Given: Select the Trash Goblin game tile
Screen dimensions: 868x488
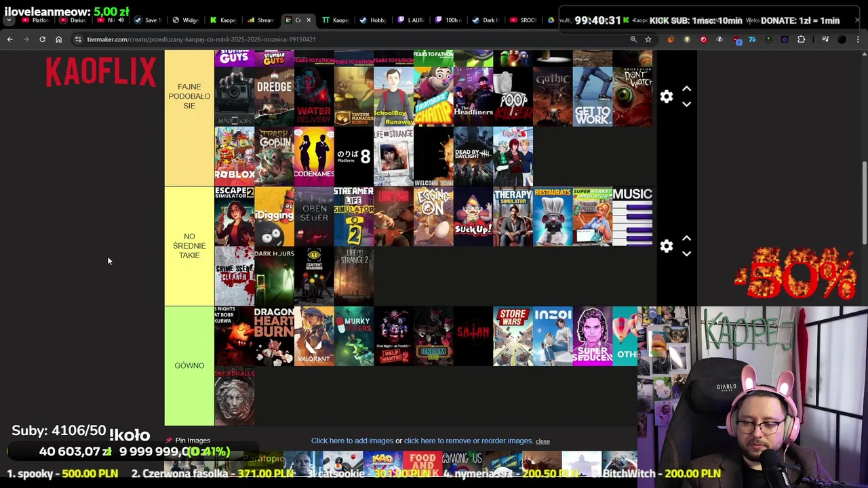Looking at the screenshot, I should click(x=274, y=156).
